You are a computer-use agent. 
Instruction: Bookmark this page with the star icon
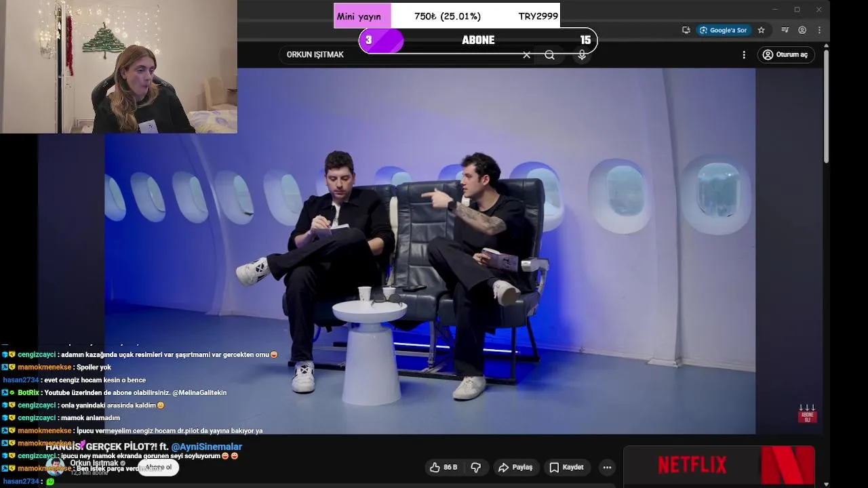(x=761, y=30)
